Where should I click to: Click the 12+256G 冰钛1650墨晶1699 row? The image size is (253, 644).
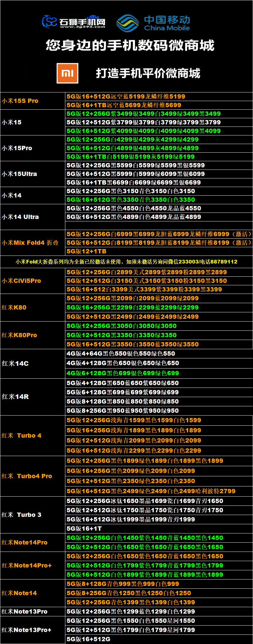point(159,501)
